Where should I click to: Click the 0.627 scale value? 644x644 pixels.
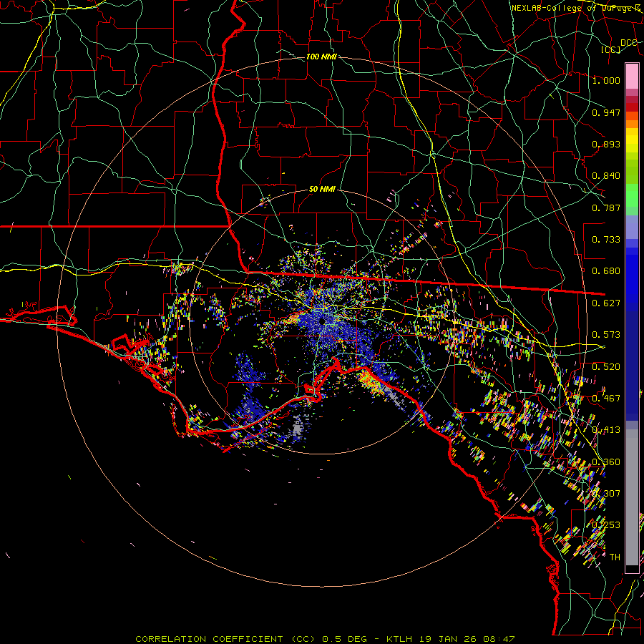606,303
